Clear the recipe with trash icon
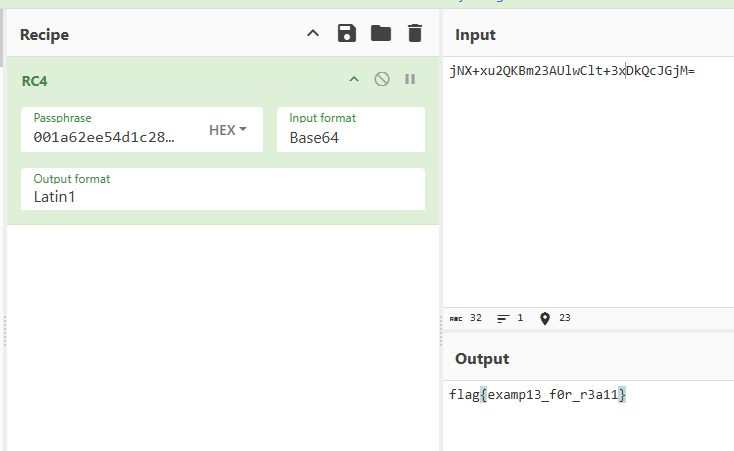 coord(415,34)
